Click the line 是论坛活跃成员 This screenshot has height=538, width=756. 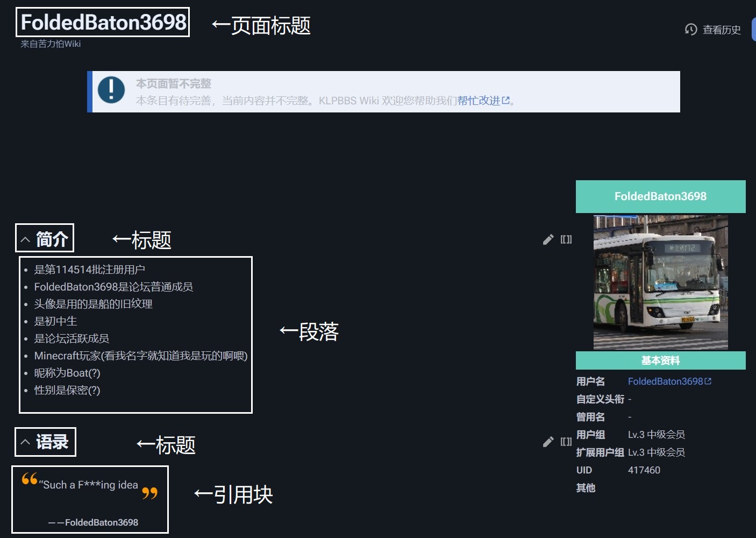[x=72, y=338]
